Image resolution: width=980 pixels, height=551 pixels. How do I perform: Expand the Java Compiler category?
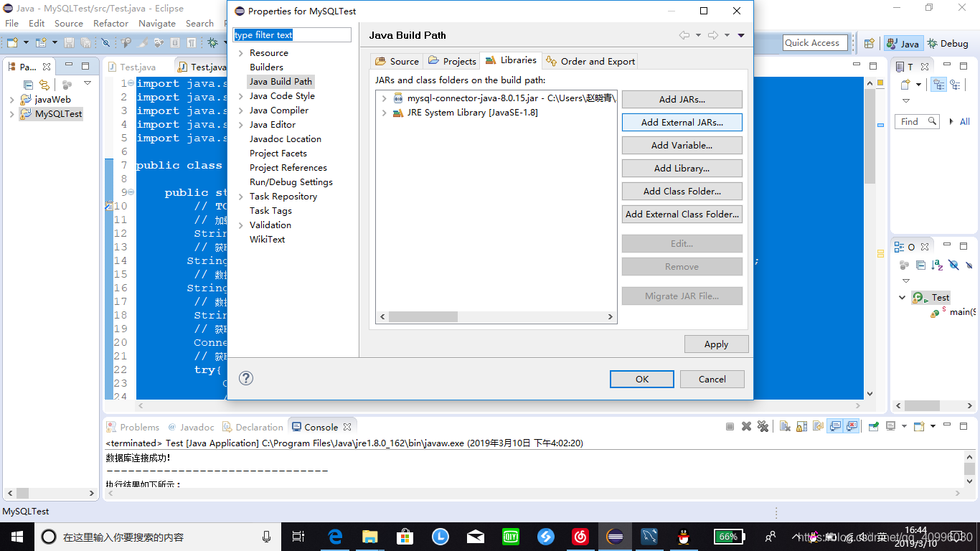tap(240, 110)
